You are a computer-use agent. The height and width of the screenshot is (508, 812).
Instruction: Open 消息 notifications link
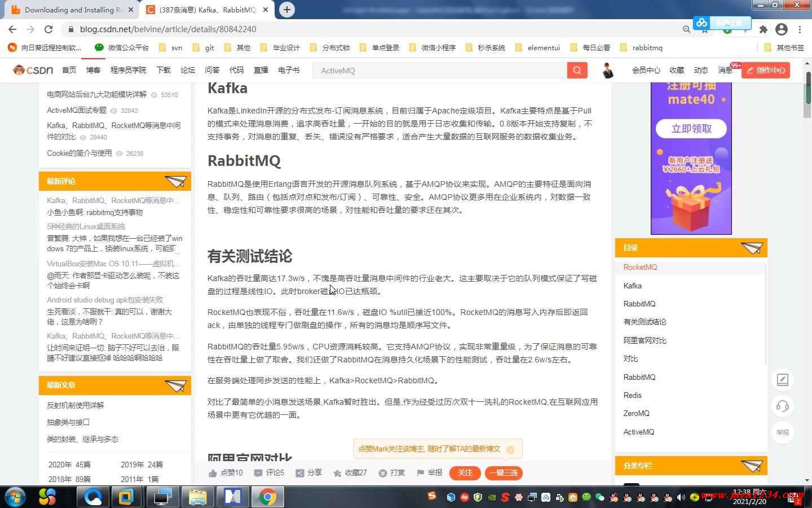click(x=725, y=70)
